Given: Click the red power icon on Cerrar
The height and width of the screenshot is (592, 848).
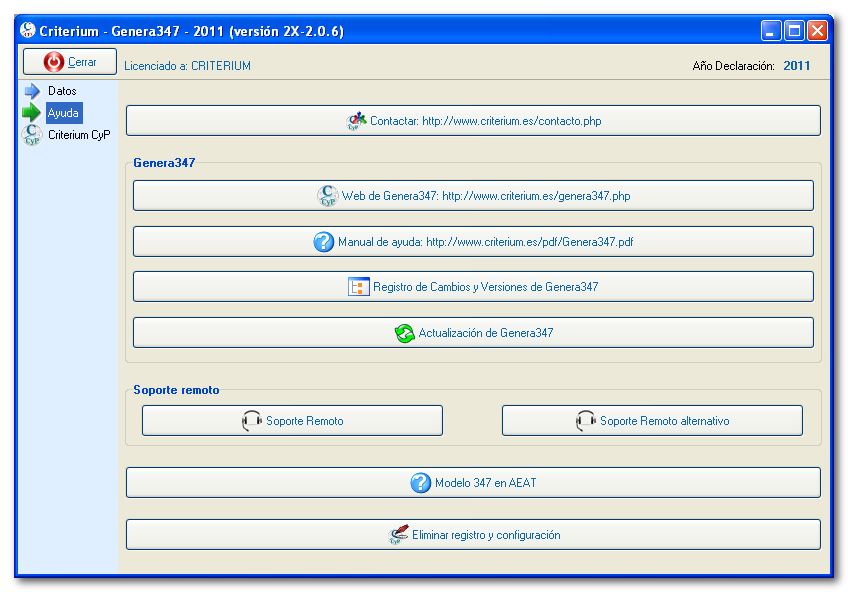Looking at the screenshot, I should click(x=54, y=62).
